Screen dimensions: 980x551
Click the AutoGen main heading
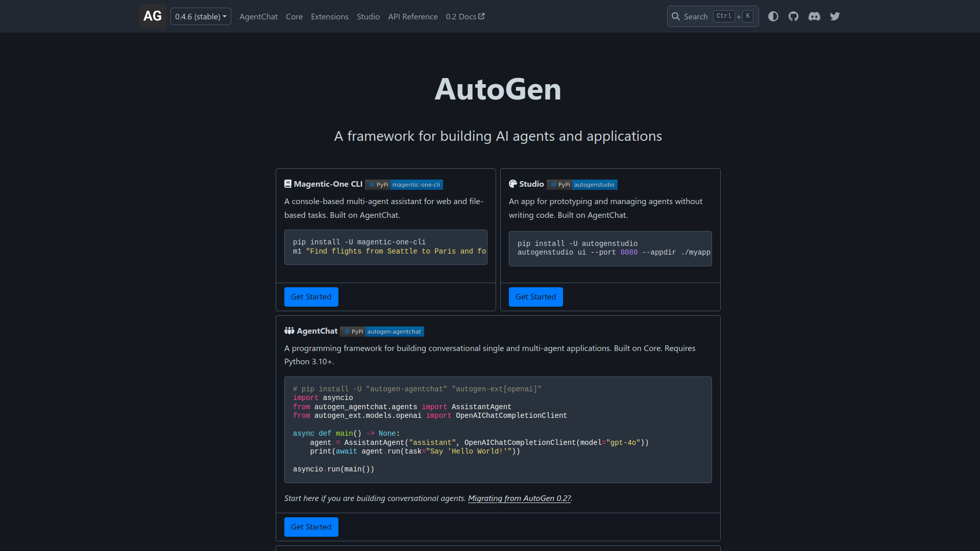pos(498,89)
